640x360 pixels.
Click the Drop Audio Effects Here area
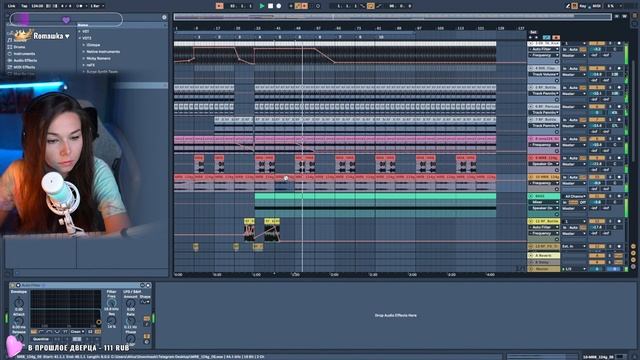pos(395,316)
